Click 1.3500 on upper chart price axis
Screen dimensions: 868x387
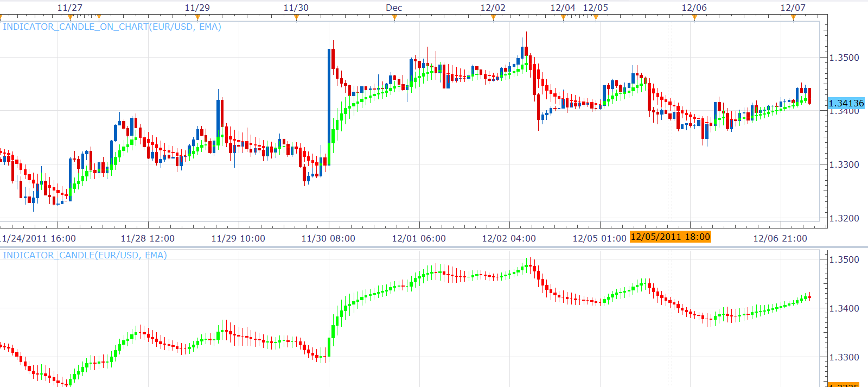point(845,58)
